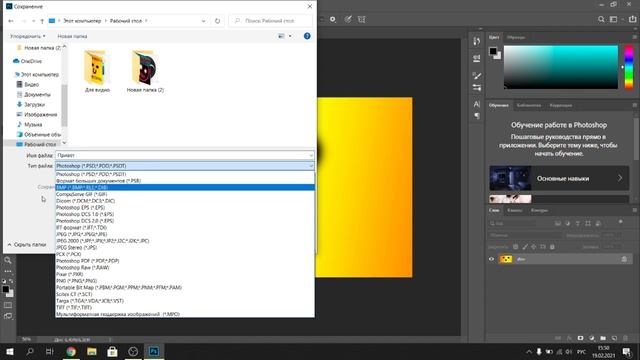Expand the Основные навыки tutorial chevron
Screen dimensions: 640x360
click(x=620, y=178)
